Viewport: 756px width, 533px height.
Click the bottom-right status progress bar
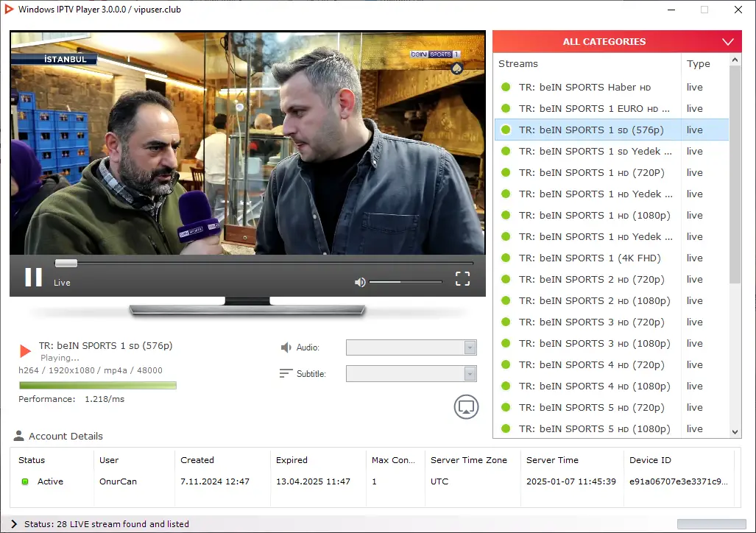pos(711,524)
